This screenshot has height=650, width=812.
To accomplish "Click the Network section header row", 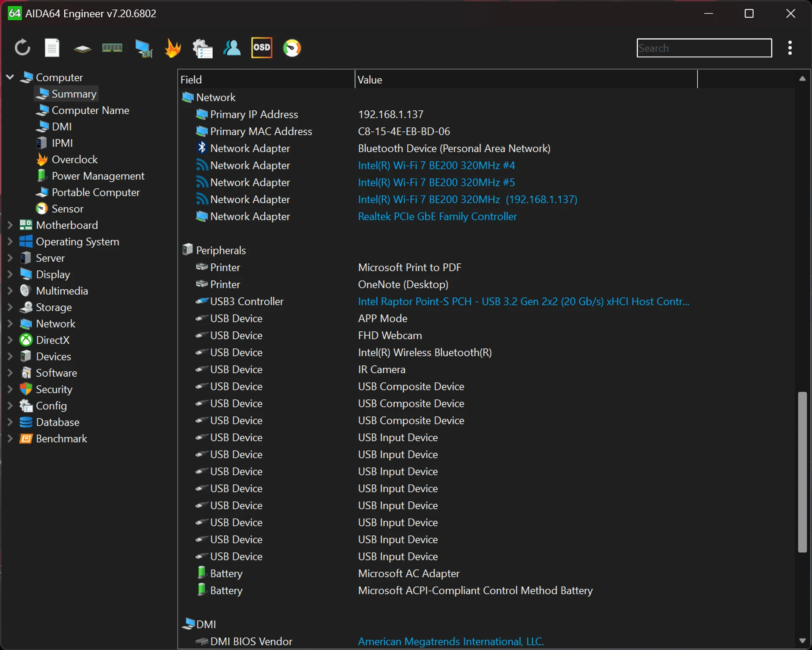I will point(486,97).
